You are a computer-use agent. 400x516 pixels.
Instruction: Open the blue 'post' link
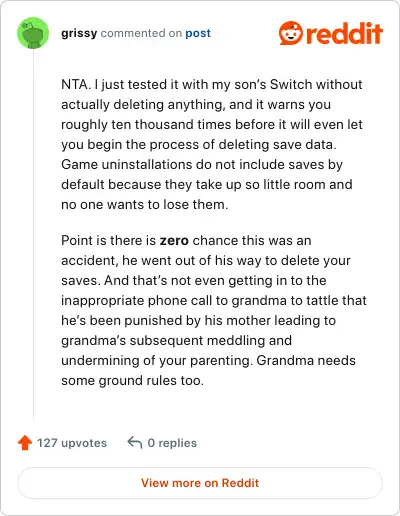[x=198, y=33]
